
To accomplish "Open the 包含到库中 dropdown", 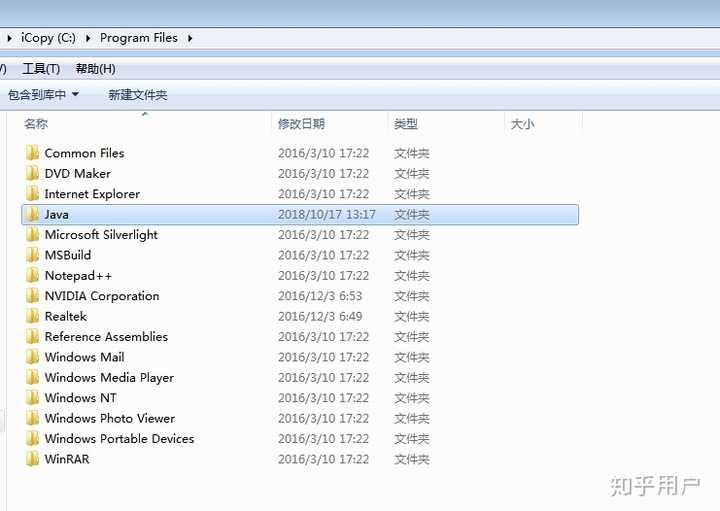I will (x=43, y=95).
